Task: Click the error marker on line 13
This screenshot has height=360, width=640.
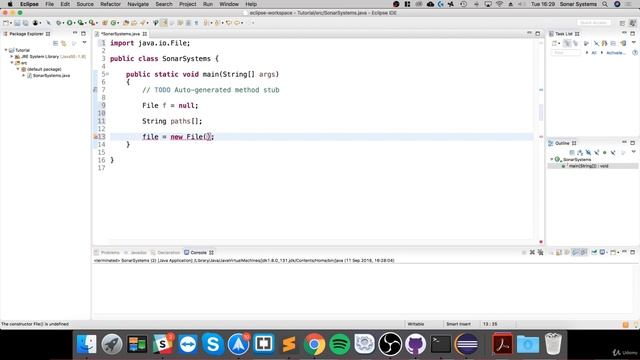Action: pos(95,137)
